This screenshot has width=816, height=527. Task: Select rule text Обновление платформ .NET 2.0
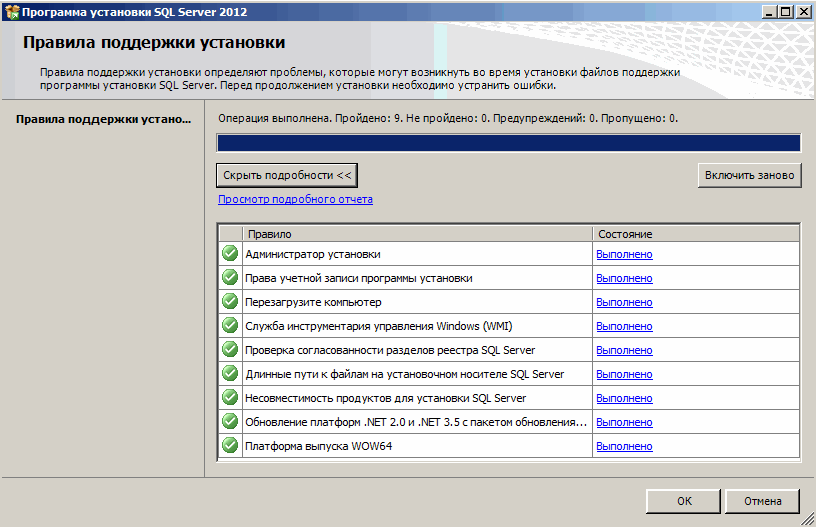(416, 422)
